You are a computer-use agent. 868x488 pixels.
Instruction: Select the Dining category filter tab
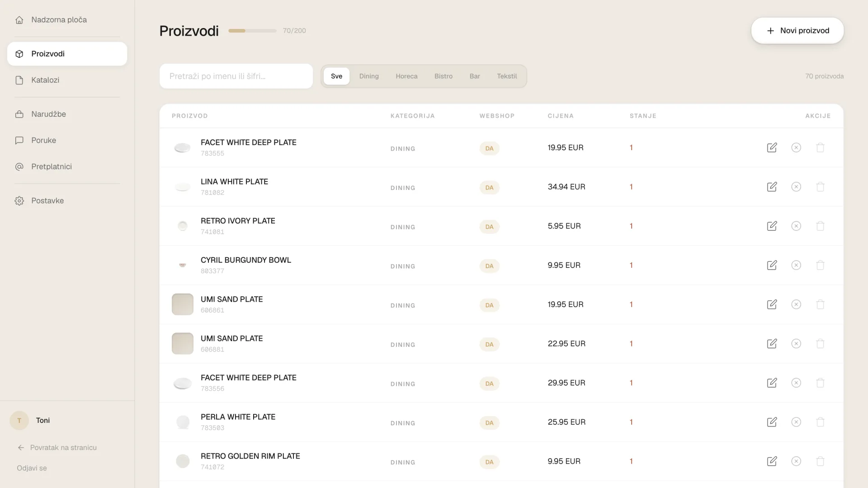[x=369, y=76]
